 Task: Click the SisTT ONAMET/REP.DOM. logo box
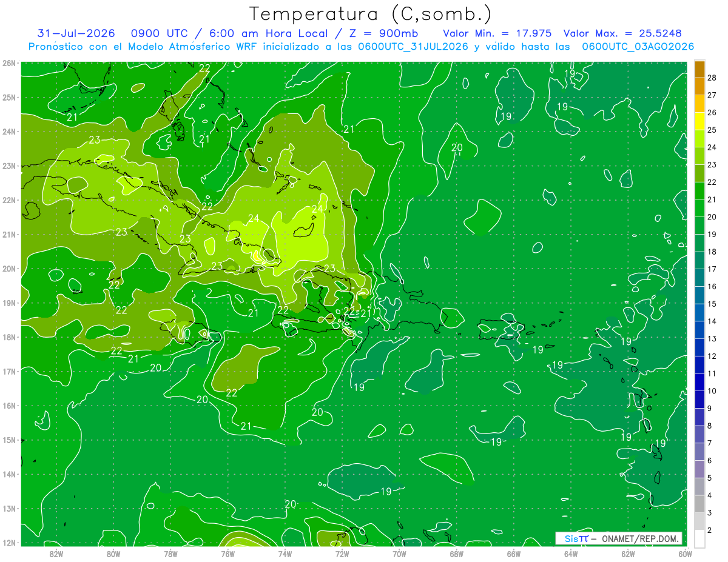619,538
